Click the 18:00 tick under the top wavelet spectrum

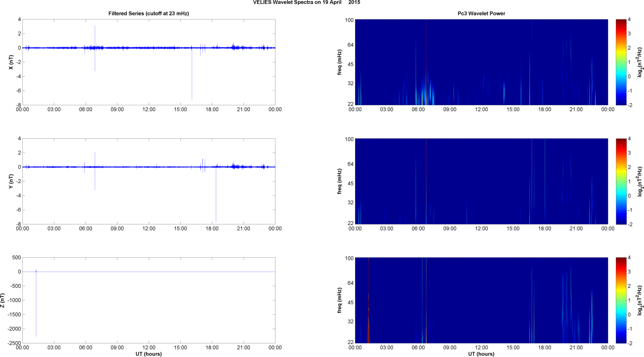tap(545, 109)
